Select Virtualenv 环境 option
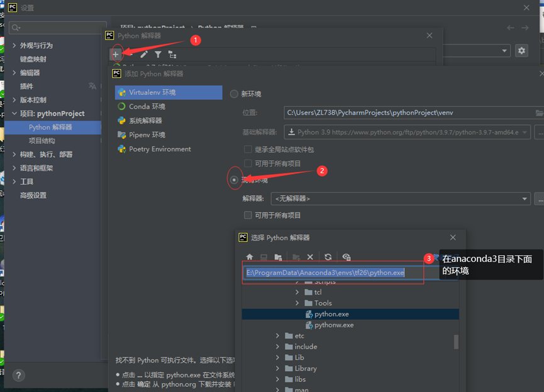The height and width of the screenshot is (392, 544). [x=169, y=92]
